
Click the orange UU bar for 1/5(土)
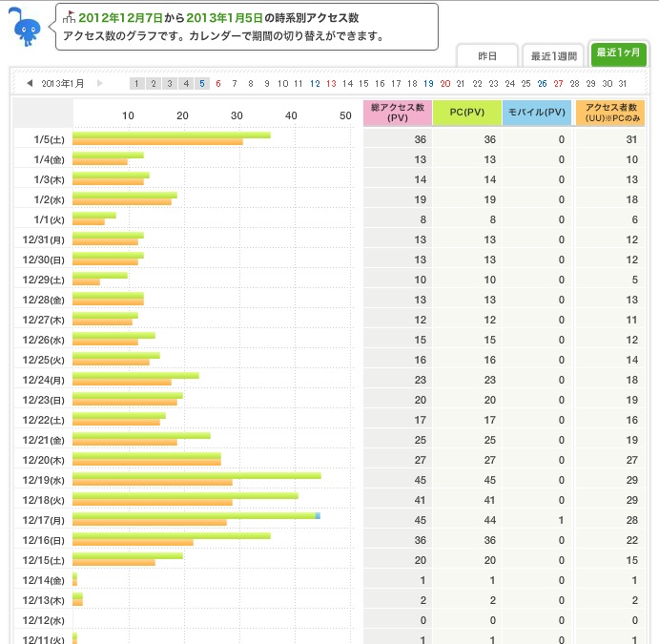point(157,141)
